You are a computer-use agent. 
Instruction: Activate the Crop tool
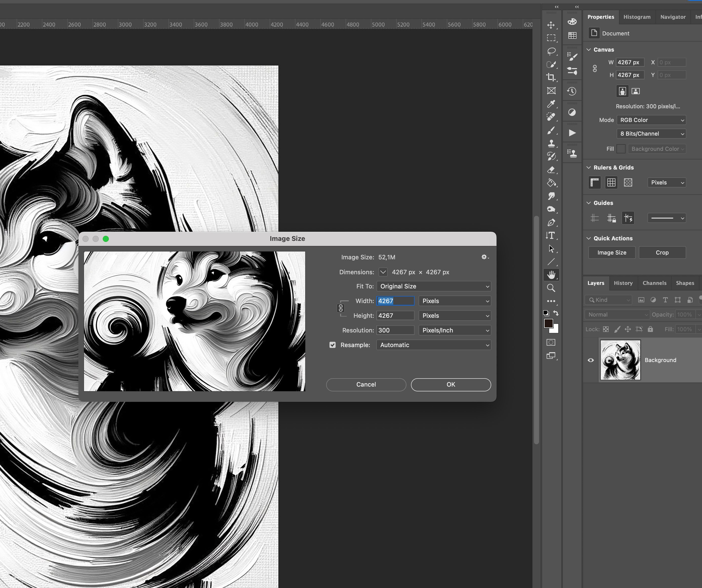point(551,77)
